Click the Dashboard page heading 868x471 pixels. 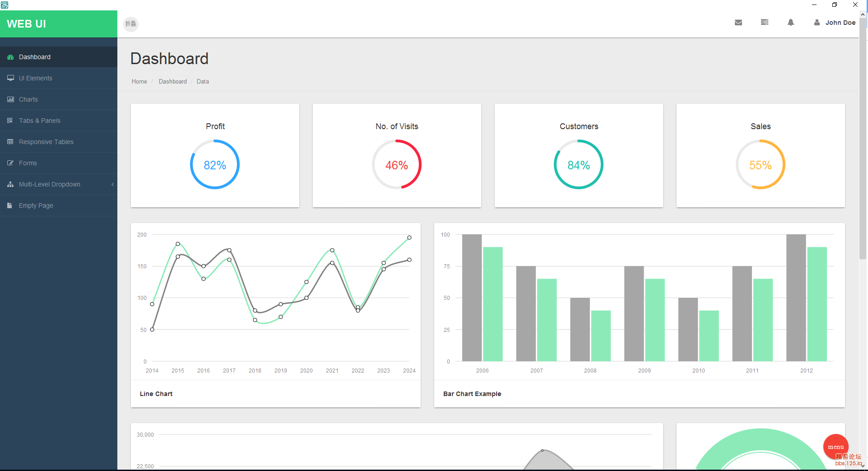tap(169, 59)
